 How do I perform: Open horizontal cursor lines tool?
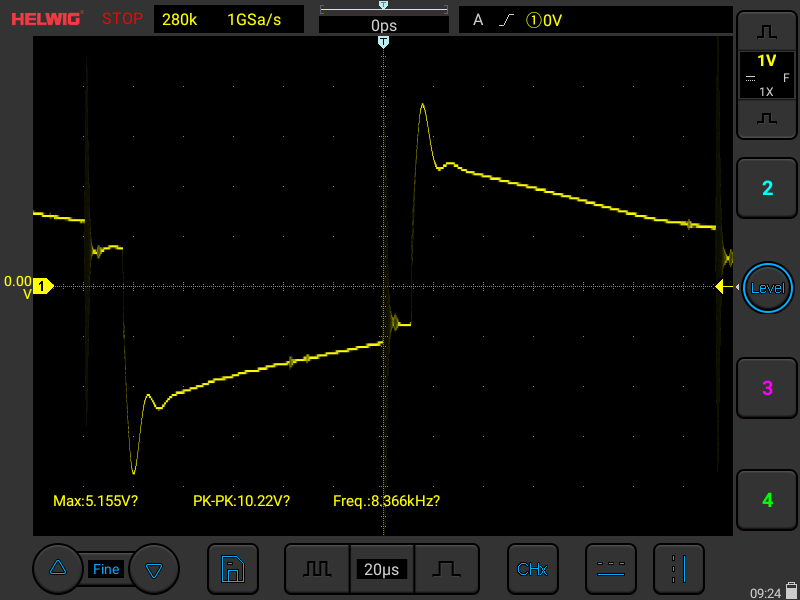click(611, 569)
